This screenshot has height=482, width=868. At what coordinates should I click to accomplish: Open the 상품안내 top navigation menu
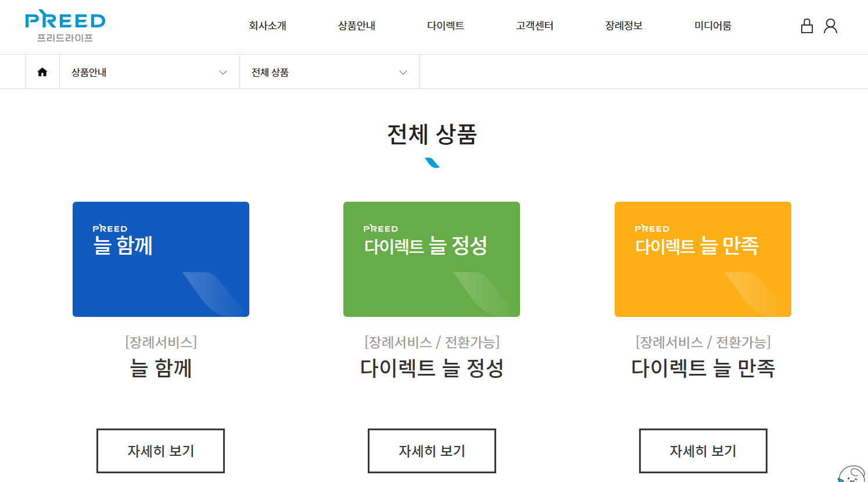coord(357,26)
